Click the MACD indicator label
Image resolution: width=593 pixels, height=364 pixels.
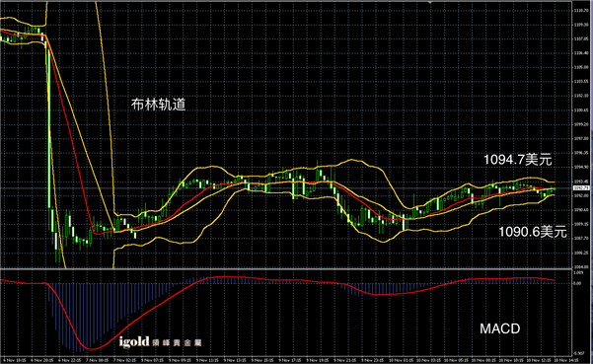(499, 328)
